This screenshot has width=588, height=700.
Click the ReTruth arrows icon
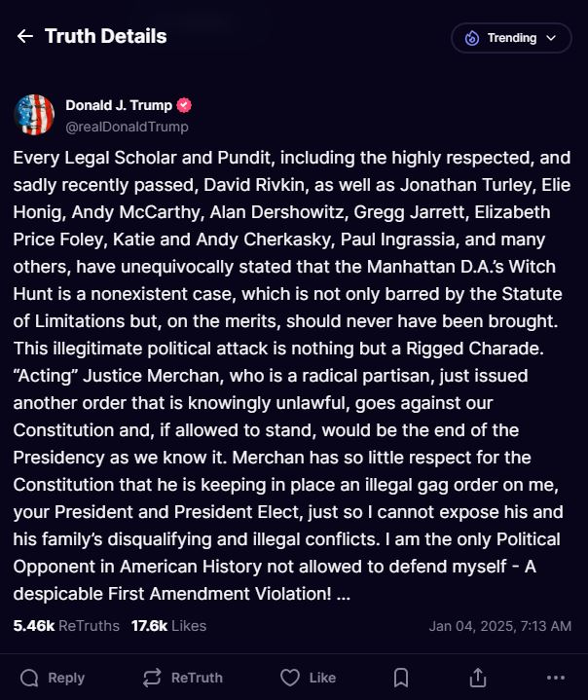pos(151,678)
